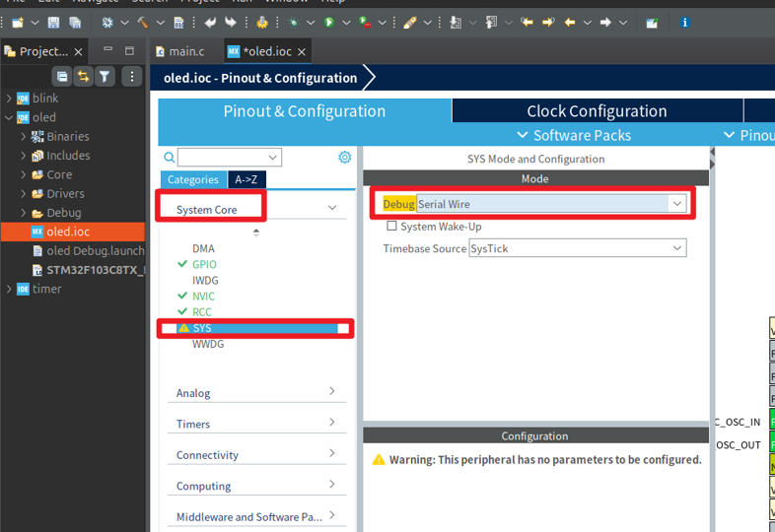Open Project Explorer three-dot view menu
The image size is (775, 532).
pos(130,76)
